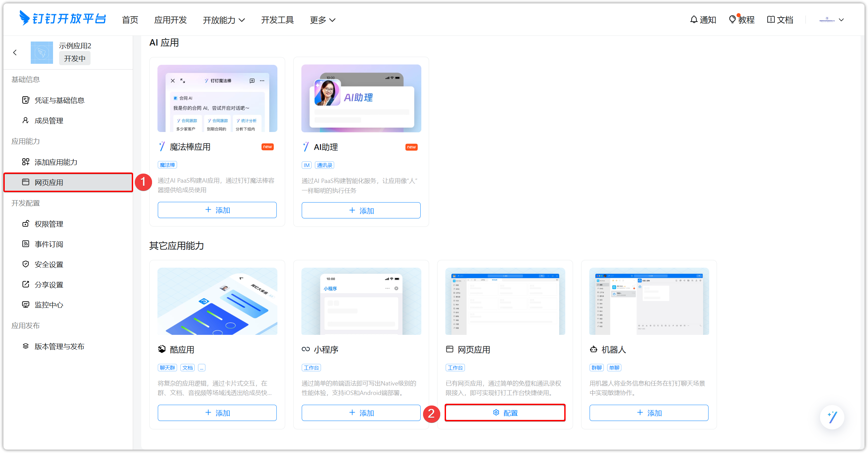868x453 pixels.
Task: Click the wand icon beside AI助理 title
Action: tap(306, 147)
